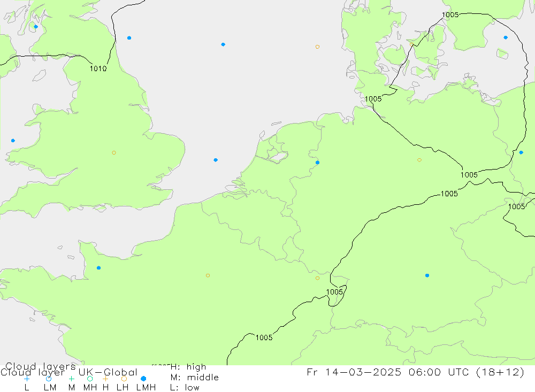Viewport: 535px width, 392px height.
Task: Select the LMH marker in the central North Sea
Action: pyautogui.click(x=223, y=44)
